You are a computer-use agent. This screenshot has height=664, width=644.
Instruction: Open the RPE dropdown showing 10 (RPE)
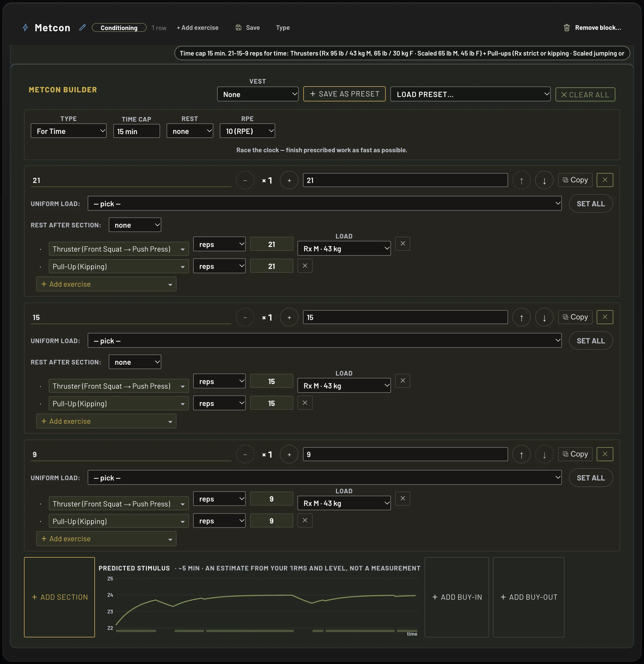point(247,131)
